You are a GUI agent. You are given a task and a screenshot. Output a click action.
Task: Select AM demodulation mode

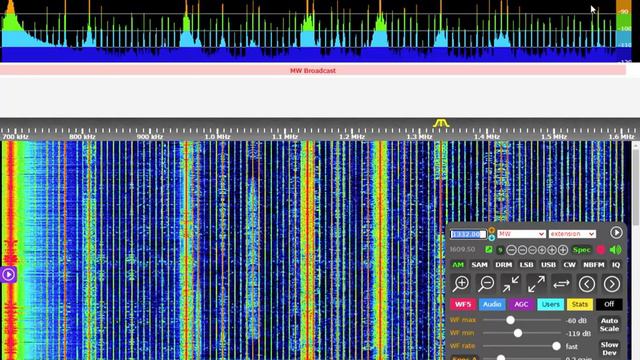coord(458,265)
